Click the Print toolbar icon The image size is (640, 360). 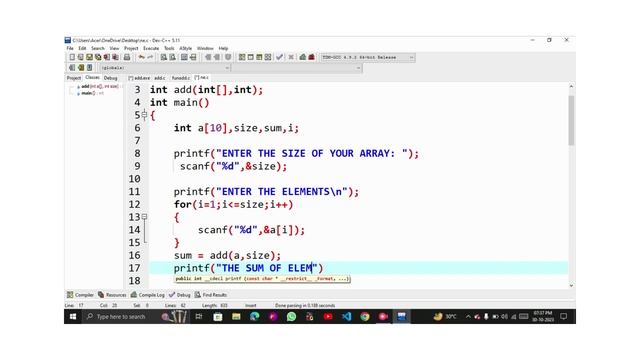coord(127,57)
